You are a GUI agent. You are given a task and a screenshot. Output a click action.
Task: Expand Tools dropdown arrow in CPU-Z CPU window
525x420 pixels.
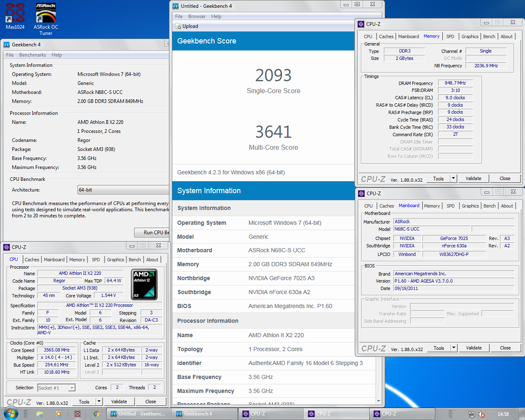(99, 402)
